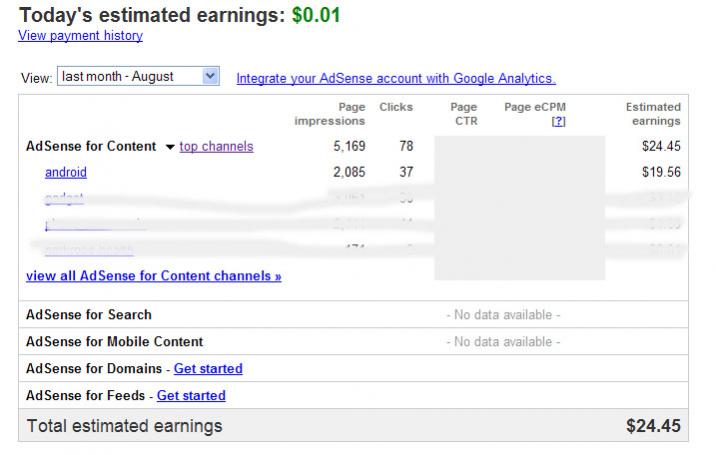Screen dimensions: 716x455
Task: Click the green $0.01 today's earnings amount
Action: click(316, 15)
